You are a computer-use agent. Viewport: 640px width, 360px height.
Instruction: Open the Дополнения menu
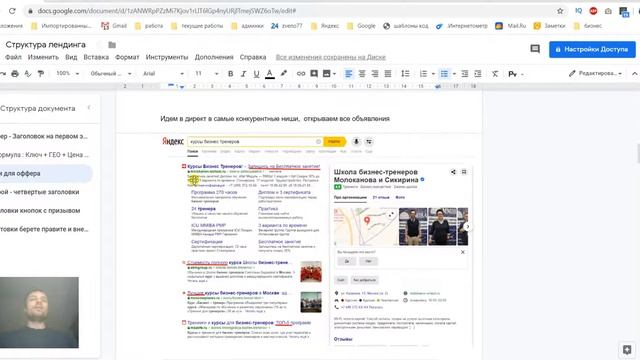(214, 57)
